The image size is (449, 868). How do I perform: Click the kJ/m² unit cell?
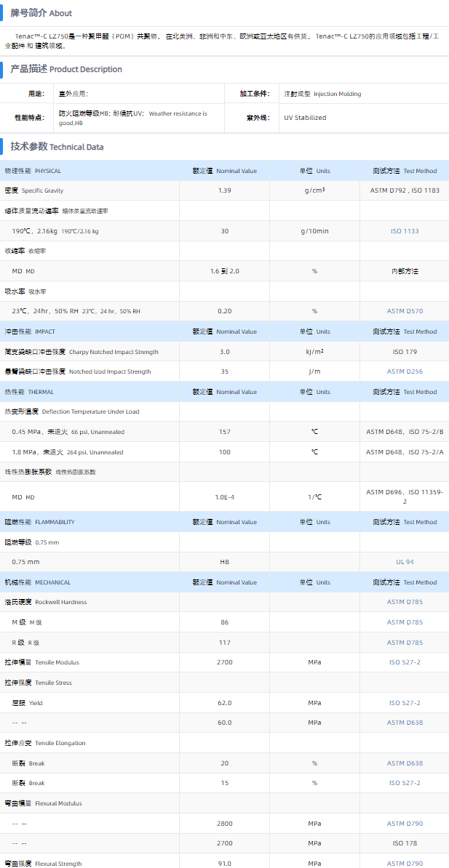tap(314, 352)
